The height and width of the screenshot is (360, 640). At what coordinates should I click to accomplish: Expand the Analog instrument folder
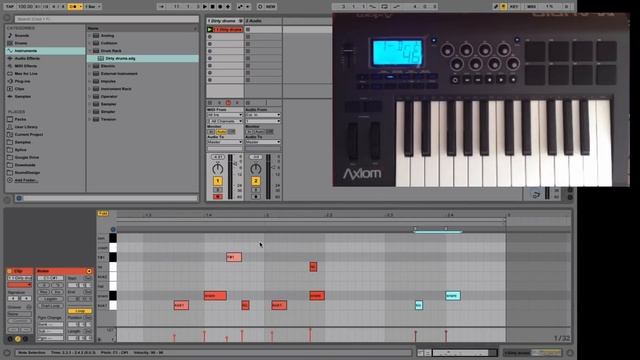[x=89, y=36]
